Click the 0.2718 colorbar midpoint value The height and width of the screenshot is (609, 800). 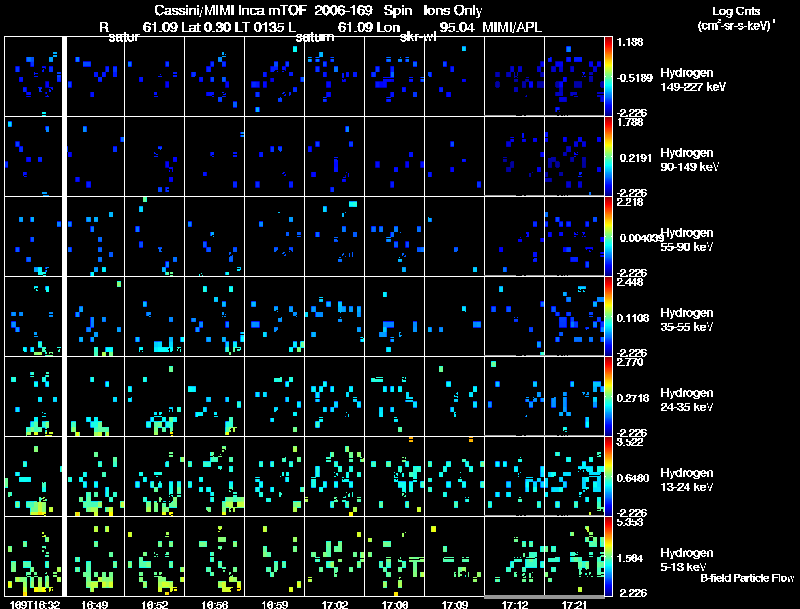point(633,398)
